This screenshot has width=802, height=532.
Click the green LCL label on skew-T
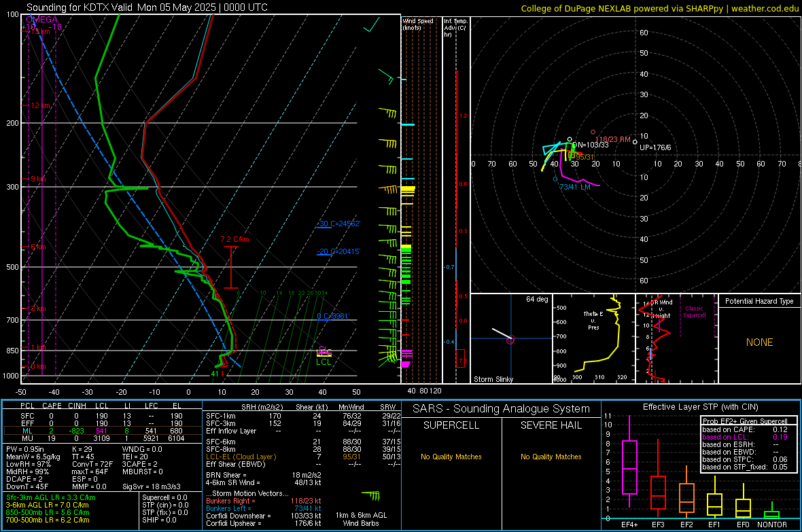point(324,361)
